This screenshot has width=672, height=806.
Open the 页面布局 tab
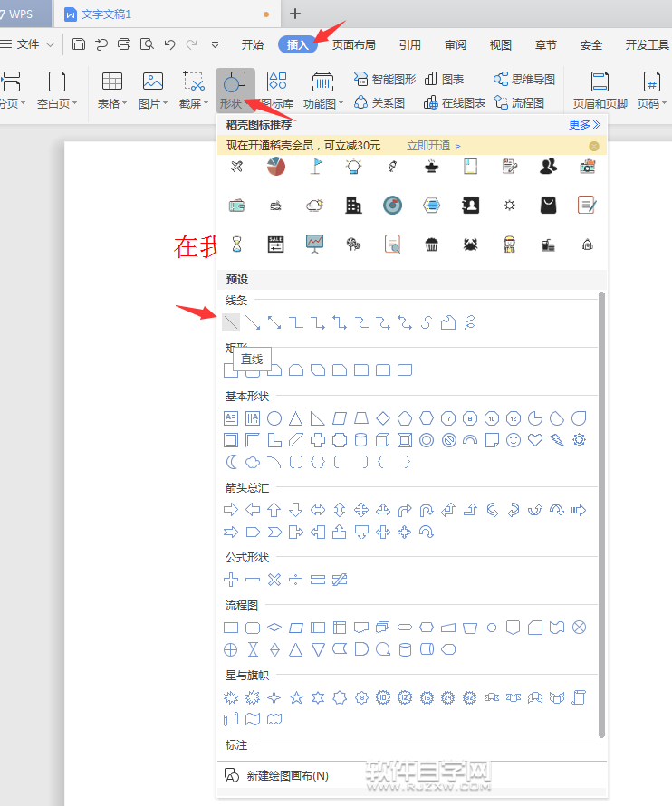(x=354, y=44)
